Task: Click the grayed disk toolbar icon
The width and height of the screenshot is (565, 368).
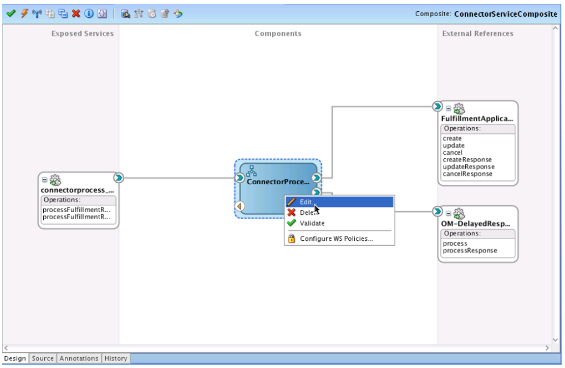Action: click(152, 14)
